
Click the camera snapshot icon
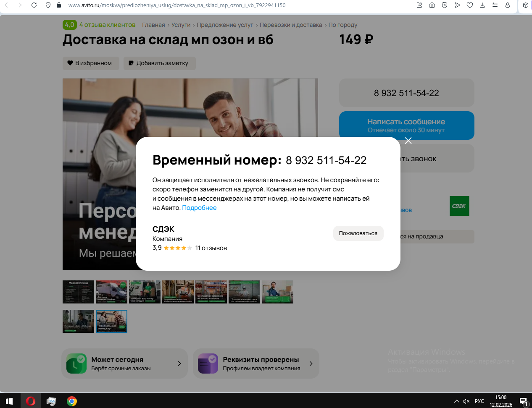coord(432,5)
